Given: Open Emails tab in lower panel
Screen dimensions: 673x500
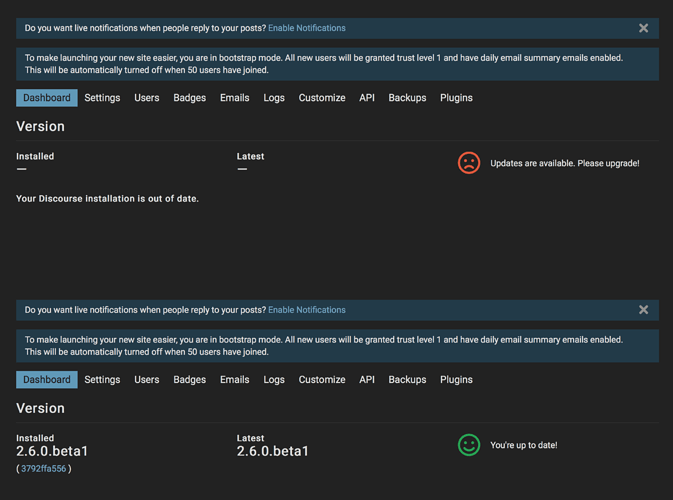Looking at the screenshot, I should (x=235, y=380).
